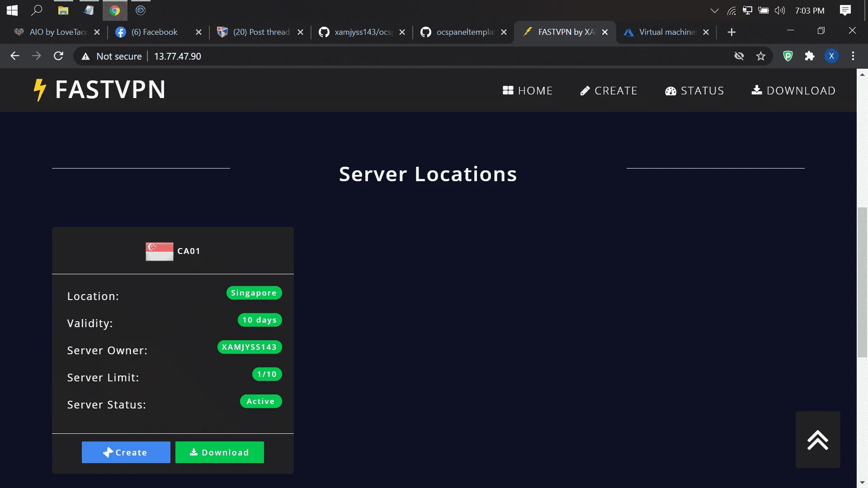Open the Chrome three-dot menu
The image size is (868, 488).
pyautogui.click(x=853, y=56)
